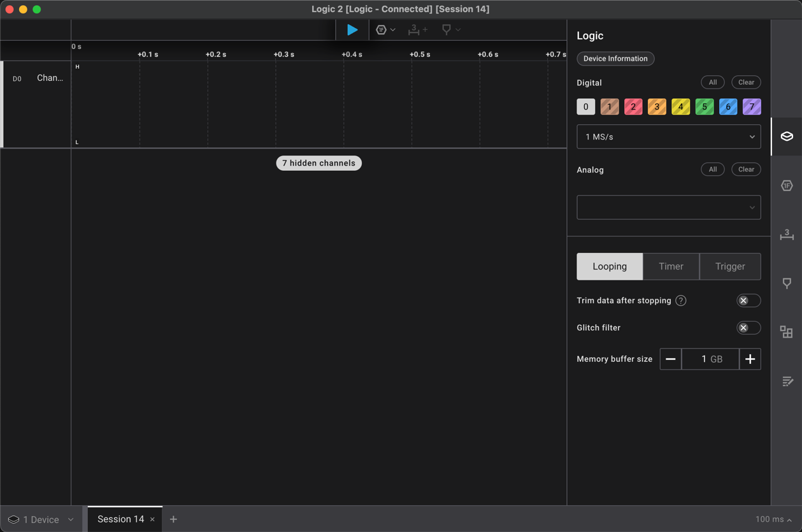Open the Extensions sidebar panel
802x532 pixels.
pos(787,332)
